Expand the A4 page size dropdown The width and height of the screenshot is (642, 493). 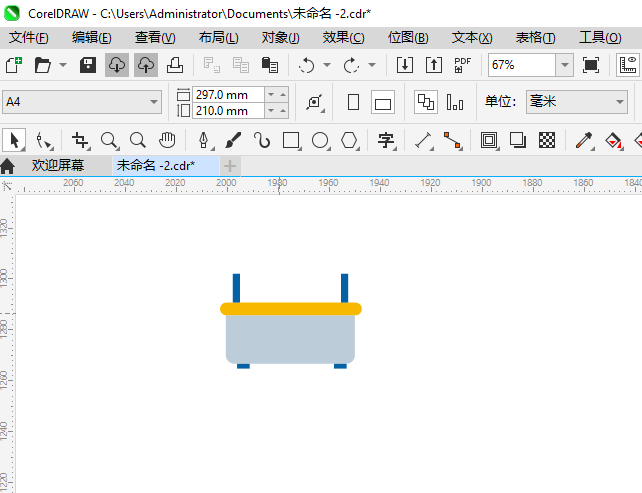tap(154, 102)
